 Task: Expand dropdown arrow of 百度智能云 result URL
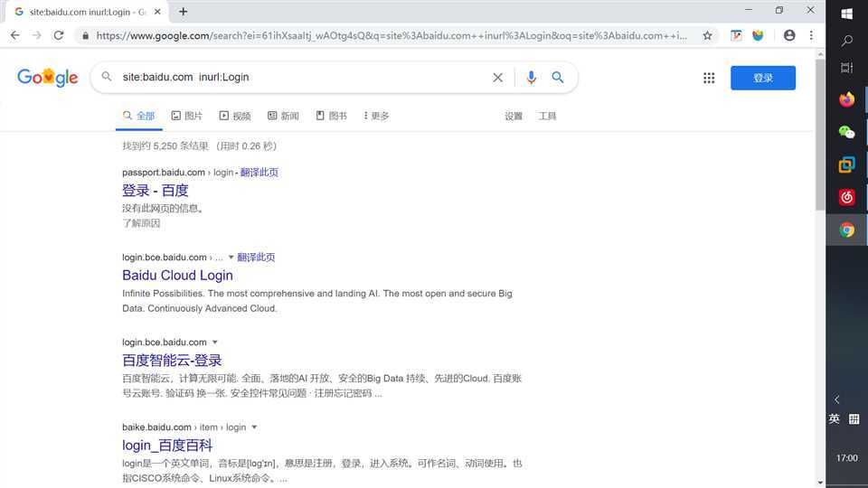[215, 343]
